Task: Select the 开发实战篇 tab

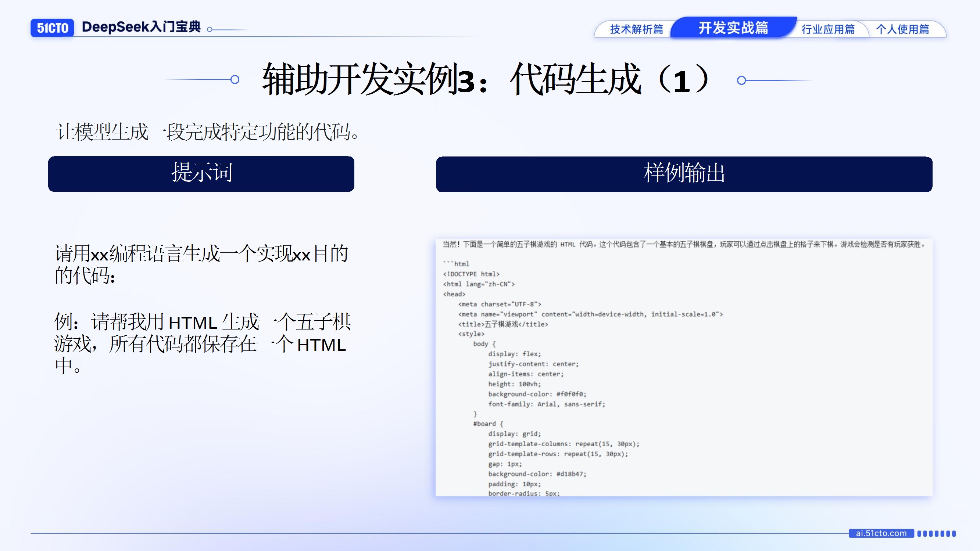Action: point(733,28)
